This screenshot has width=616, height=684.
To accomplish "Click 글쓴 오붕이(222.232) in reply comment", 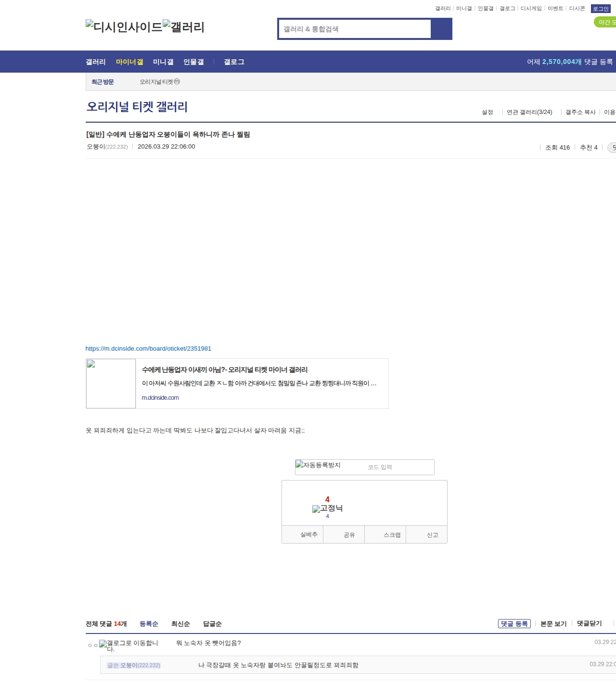I will point(134,665).
